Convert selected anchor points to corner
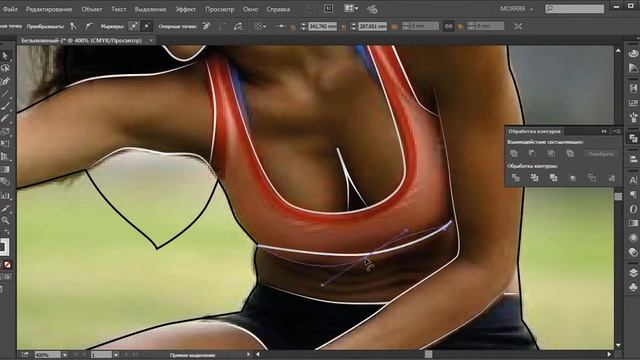The width and height of the screenshot is (640, 360). click(73, 26)
